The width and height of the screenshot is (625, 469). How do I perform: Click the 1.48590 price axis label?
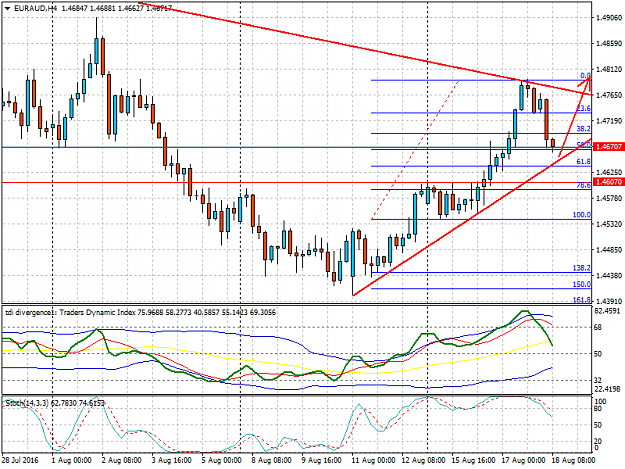click(609, 43)
